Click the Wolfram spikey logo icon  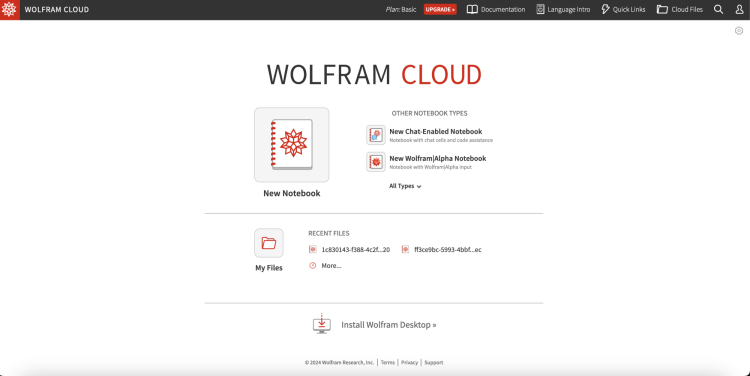click(10, 10)
